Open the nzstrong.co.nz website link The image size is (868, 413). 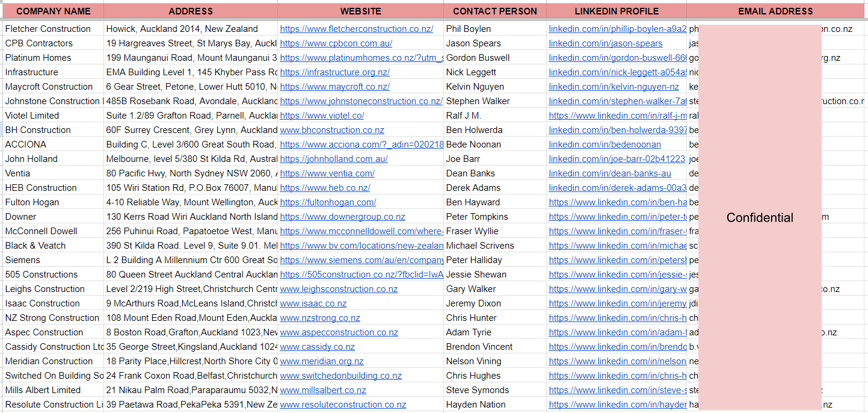(320, 318)
